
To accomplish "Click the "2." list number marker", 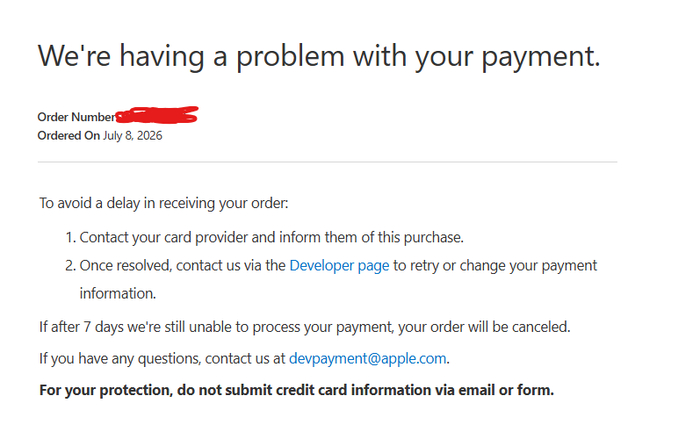I will (71, 266).
